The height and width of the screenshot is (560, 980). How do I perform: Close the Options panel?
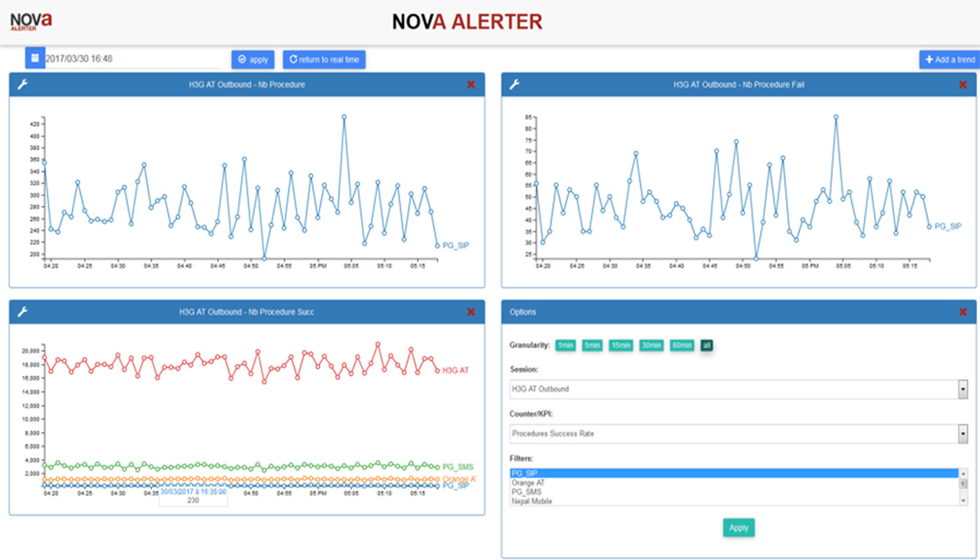pos(962,311)
